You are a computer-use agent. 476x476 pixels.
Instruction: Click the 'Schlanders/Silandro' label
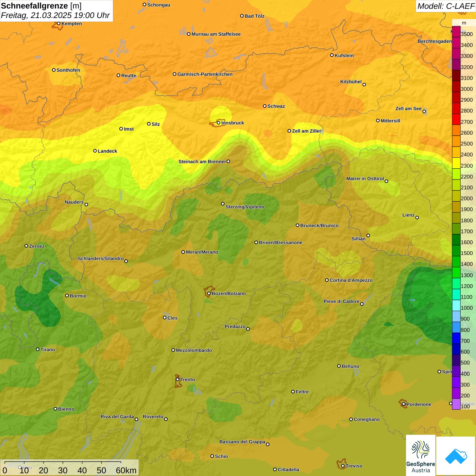click(x=101, y=258)
